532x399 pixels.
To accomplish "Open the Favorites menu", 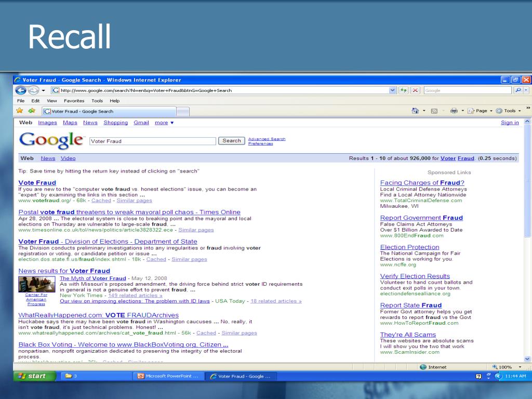I will (74, 101).
